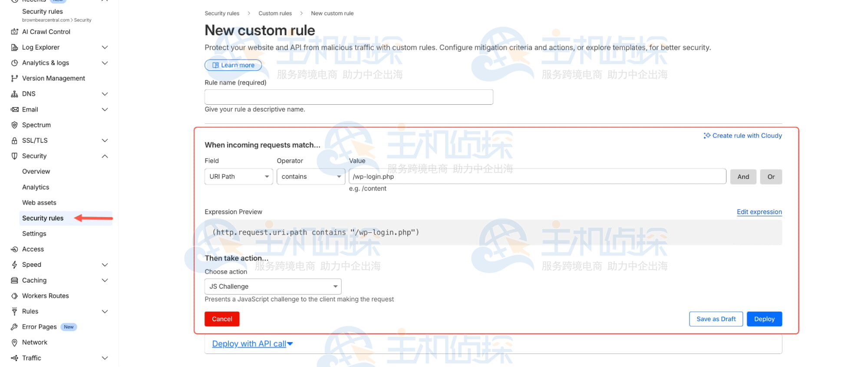Click the AI Crawl Control robot icon
868x367 pixels.
click(14, 32)
